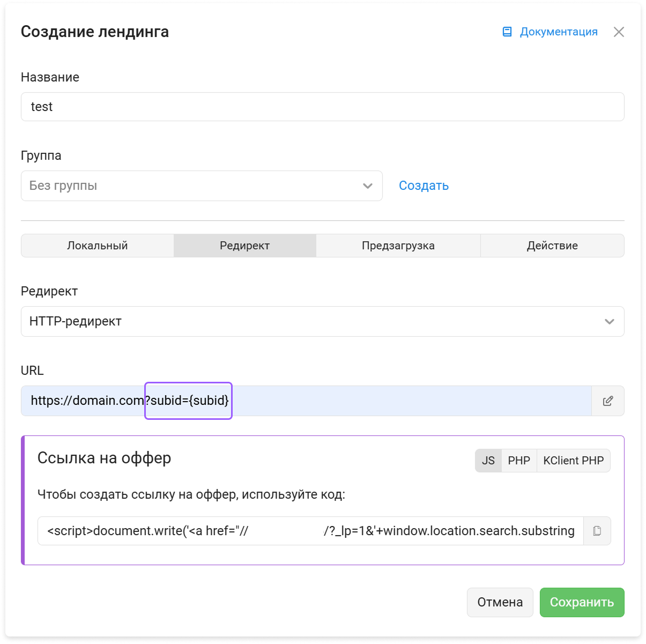Expand the Группа dropdown chevron

pyautogui.click(x=368, y=186)
